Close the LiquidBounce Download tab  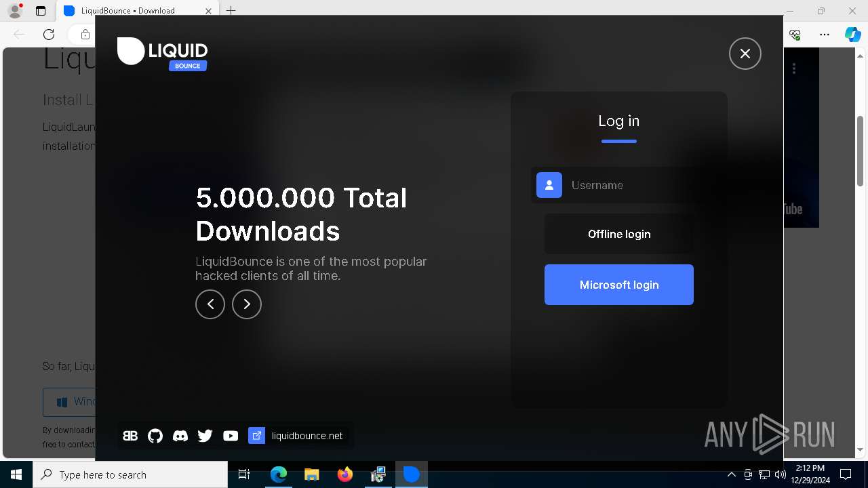(x=208, y=11)
